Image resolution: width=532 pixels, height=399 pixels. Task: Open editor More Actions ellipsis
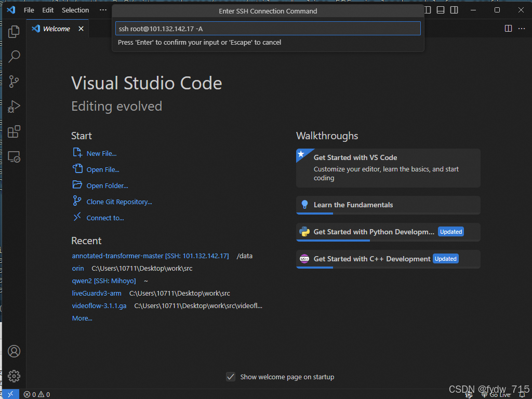click(522, 29)
